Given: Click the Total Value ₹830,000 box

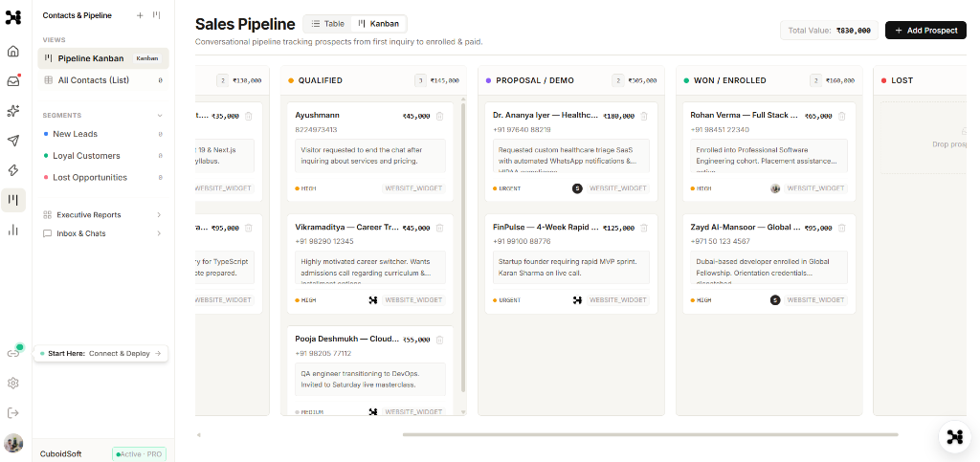Looking at the screenshot, I should [829, 30].
